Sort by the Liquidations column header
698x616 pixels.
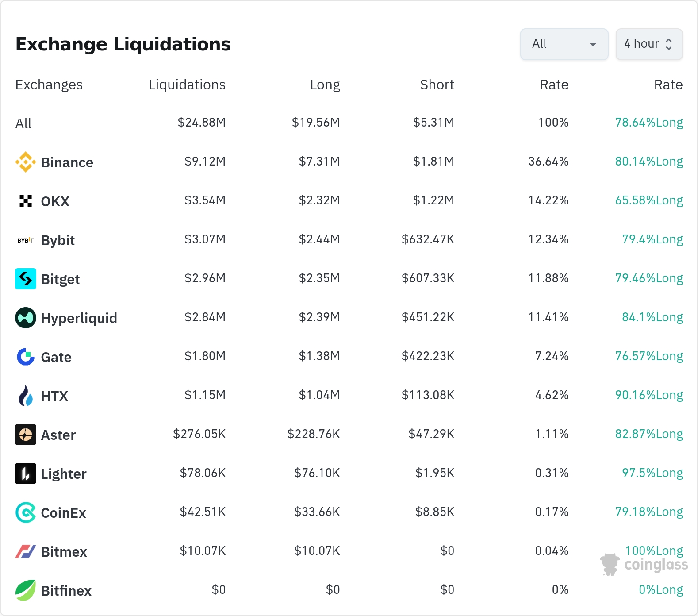(187, 85)
